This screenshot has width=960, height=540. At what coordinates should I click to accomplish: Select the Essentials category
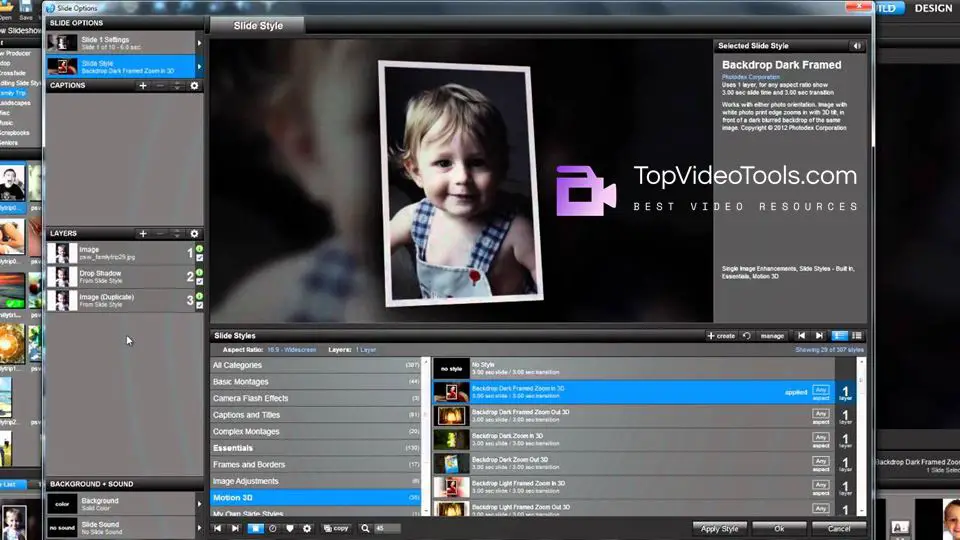(315, 448)
